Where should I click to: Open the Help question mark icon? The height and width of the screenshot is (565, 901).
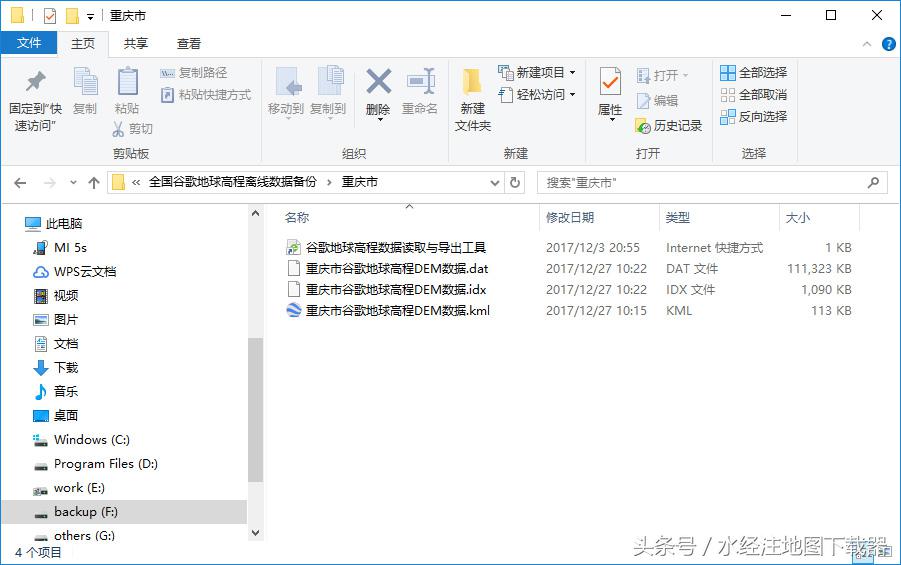[x=888, y=44]
